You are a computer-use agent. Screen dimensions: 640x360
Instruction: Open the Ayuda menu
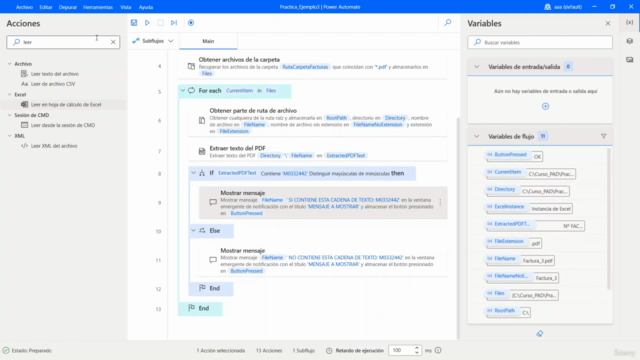tap(146, 7)
